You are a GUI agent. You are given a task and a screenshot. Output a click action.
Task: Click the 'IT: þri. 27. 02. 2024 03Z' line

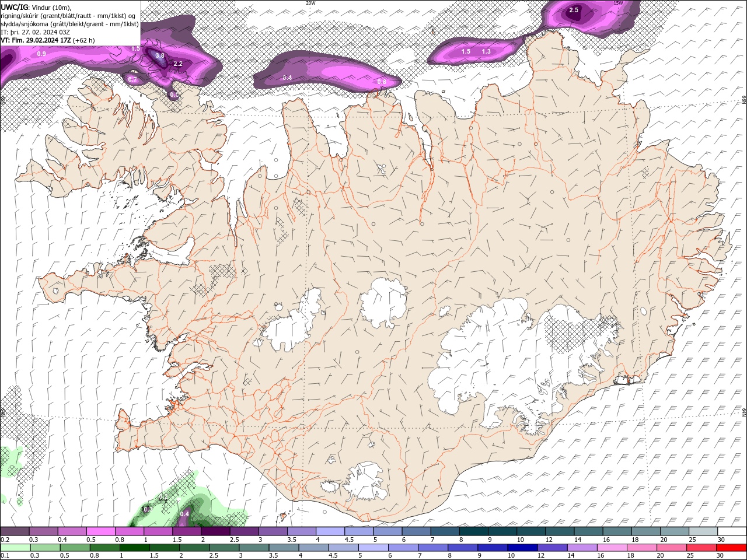(x=34, y=32)
